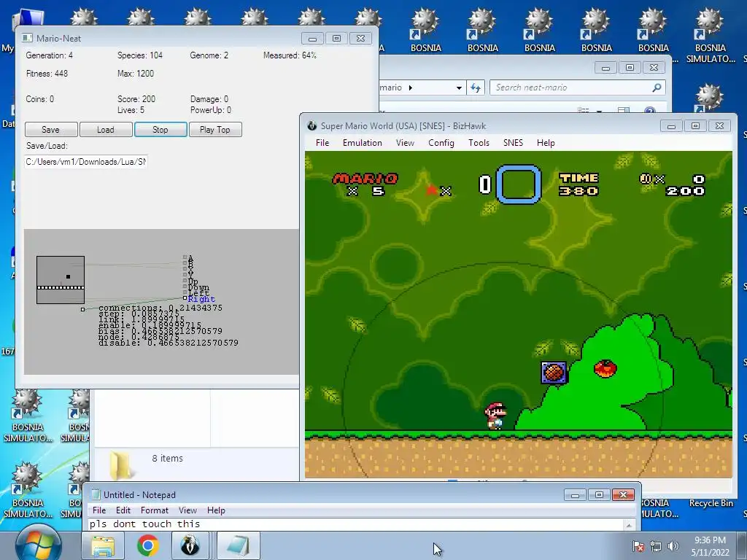747x560 pixels.
Task: Click the network tray icon
Action: [656, 546]
